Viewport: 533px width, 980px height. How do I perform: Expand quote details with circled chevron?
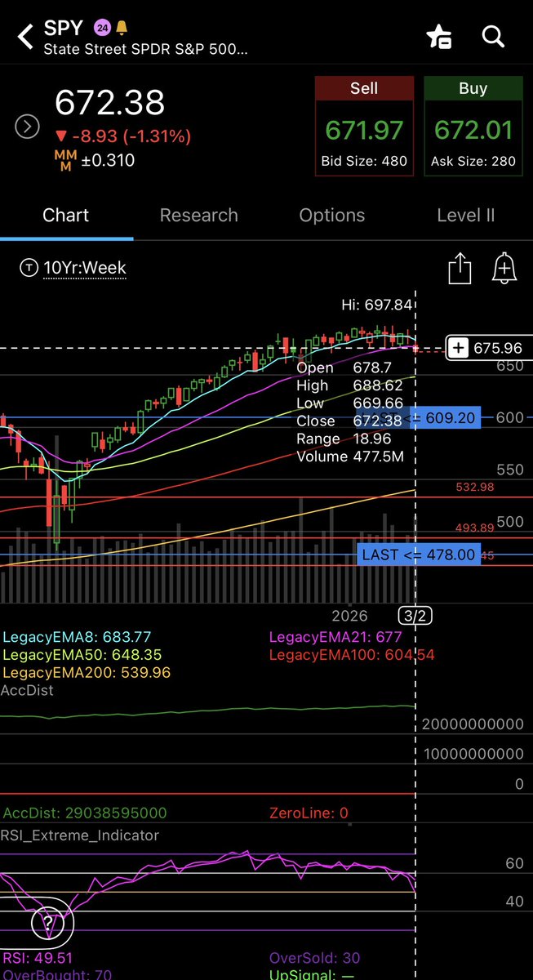click(27, 127)
